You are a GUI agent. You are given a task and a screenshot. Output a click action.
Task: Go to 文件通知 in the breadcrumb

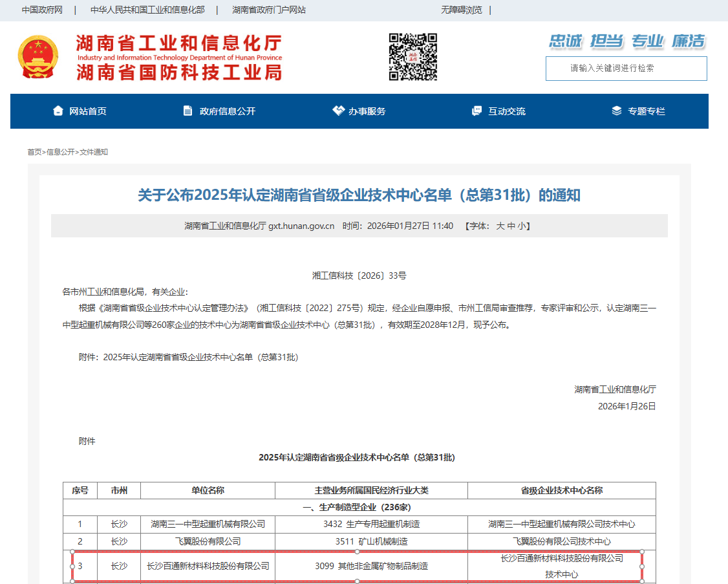[x=94, y=152]
